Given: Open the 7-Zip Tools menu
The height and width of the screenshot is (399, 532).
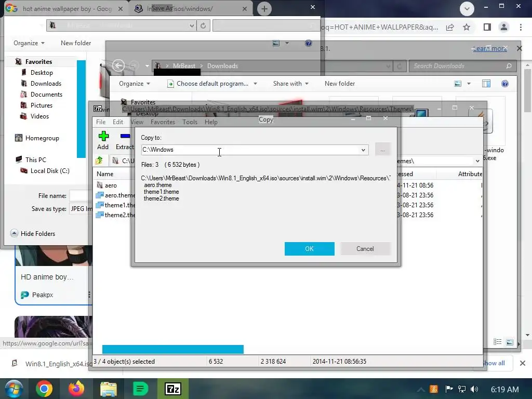Looking at the screenshot, I should point(190,122).
